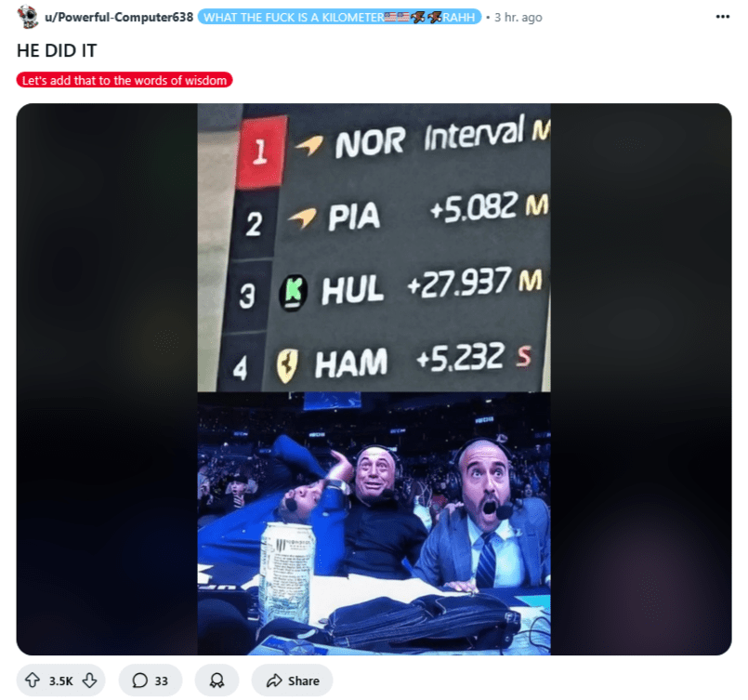The height and width of the screenshot is (700, 748).
Task: Click the red position 1 box by NOR
Action: 260,152
